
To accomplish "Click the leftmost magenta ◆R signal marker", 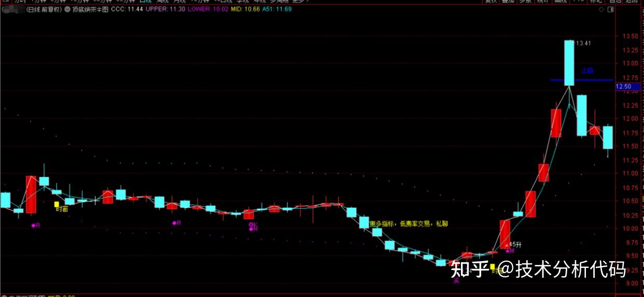I will (x=35, y=226).
